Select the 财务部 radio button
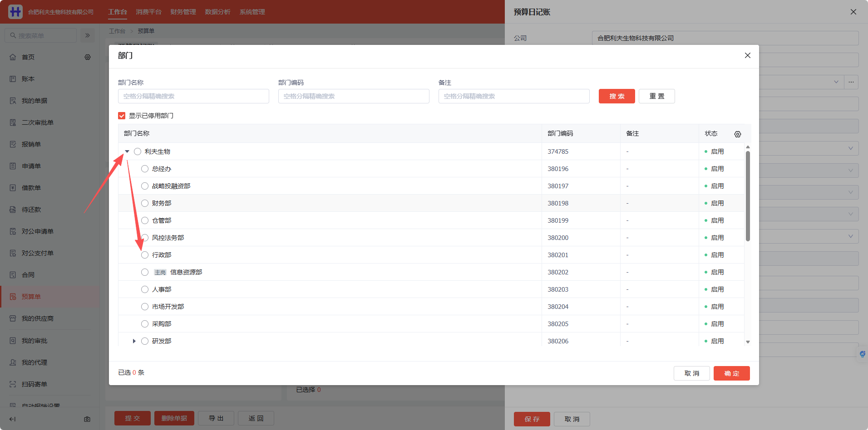Image resolution: width=868 pixels, height=430 pixels. point(145,203)
